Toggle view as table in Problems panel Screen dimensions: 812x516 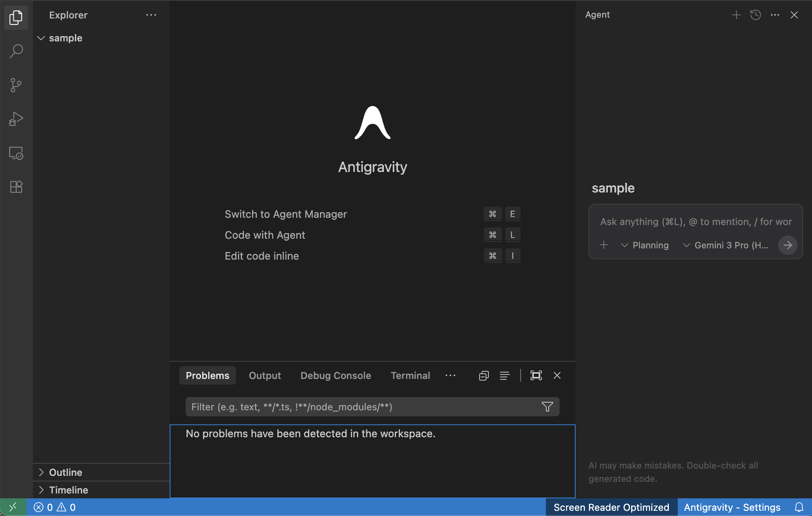click(504, 375)
